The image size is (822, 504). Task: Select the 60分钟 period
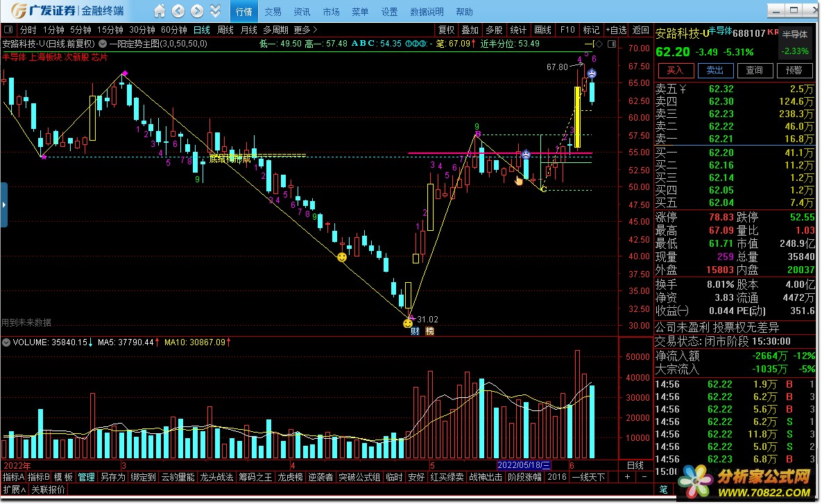[174, 30]
